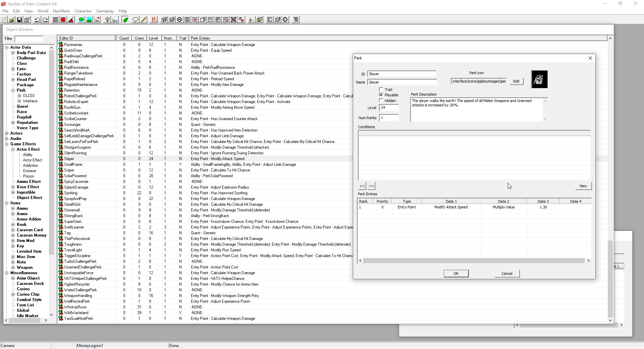Expand the Weapon tree node

(13, 267)
